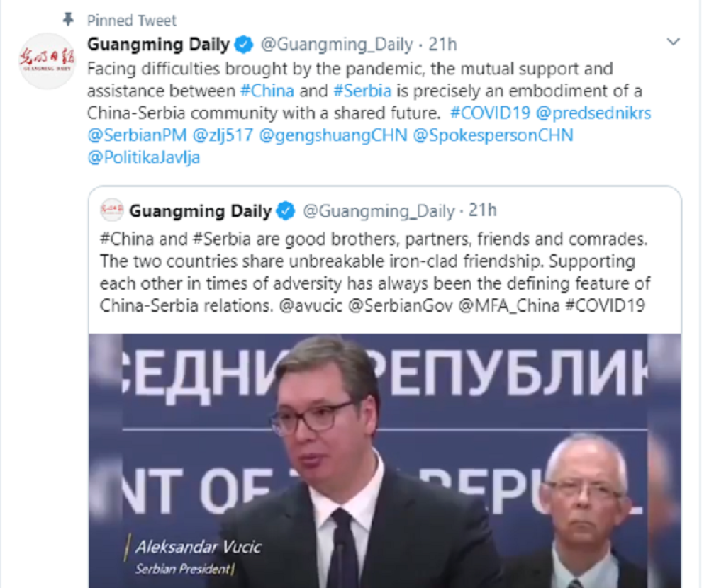The image size is (709, 588).
Task: Open Guangming Daily profile avatar
Action: [47, 60]
